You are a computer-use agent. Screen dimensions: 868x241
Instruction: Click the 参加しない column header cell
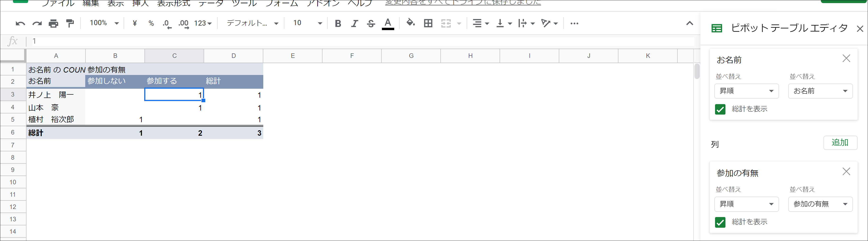click(115, 81)
